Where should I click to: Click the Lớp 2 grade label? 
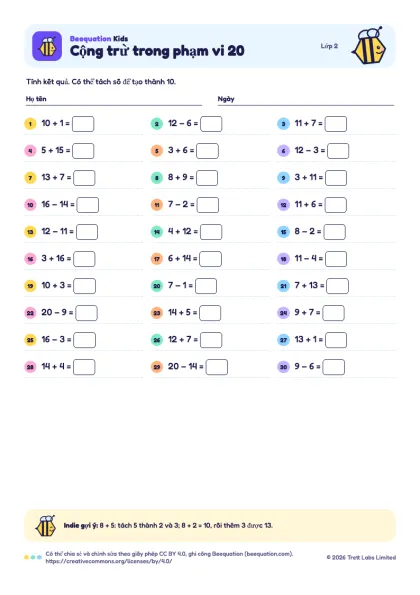coord(329,46)
